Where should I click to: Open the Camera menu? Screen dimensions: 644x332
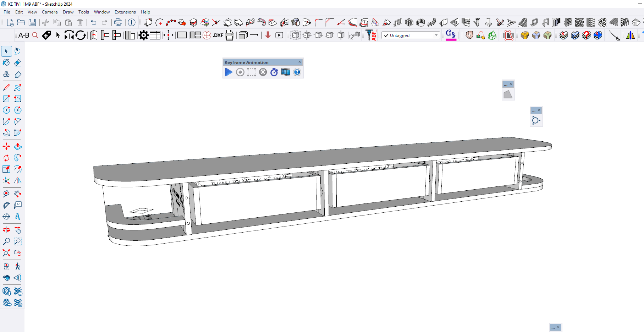pos(50,12)
